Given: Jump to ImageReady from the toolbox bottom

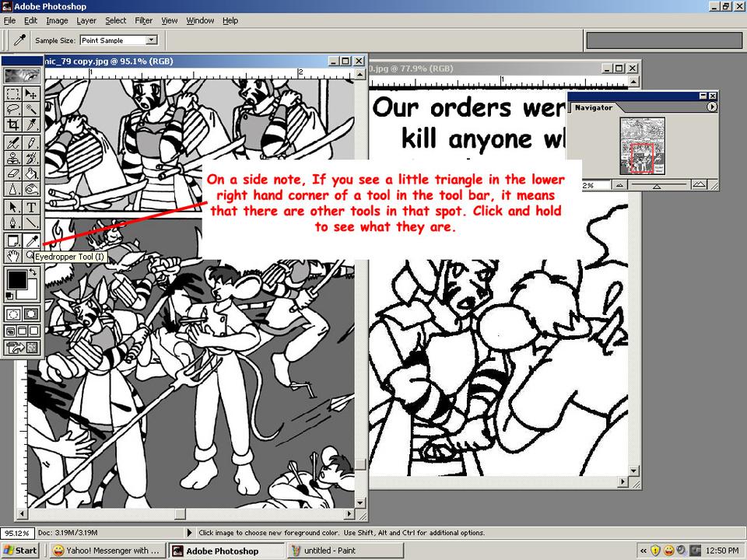Looking at the screenshot, I should (x=22, y=348).
